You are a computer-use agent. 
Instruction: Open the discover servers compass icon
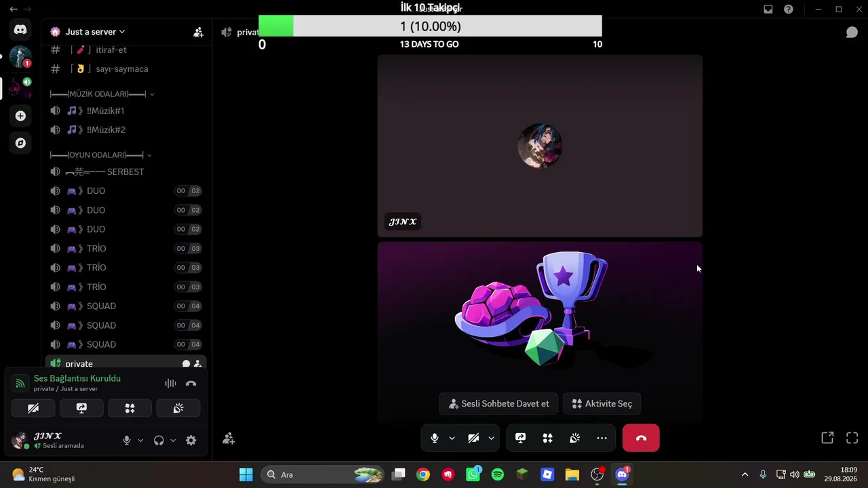click(x=20, y=143)
